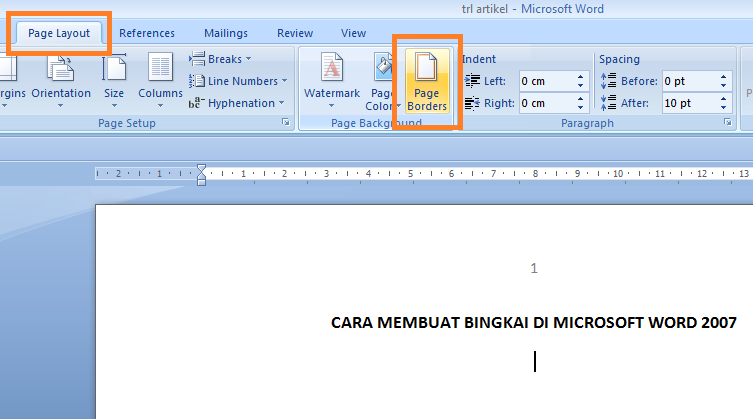The width and height of the screenshot is (753, 419).
Task: Go to the Review tab
Action: [x=295, y=33]
